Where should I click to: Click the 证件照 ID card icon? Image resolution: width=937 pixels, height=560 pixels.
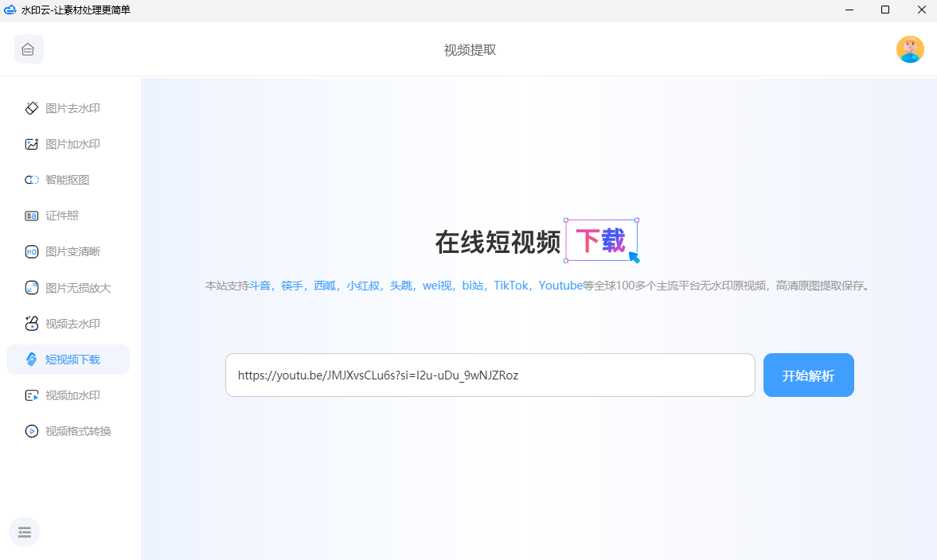pyautogui.click(x=32, y=216)
